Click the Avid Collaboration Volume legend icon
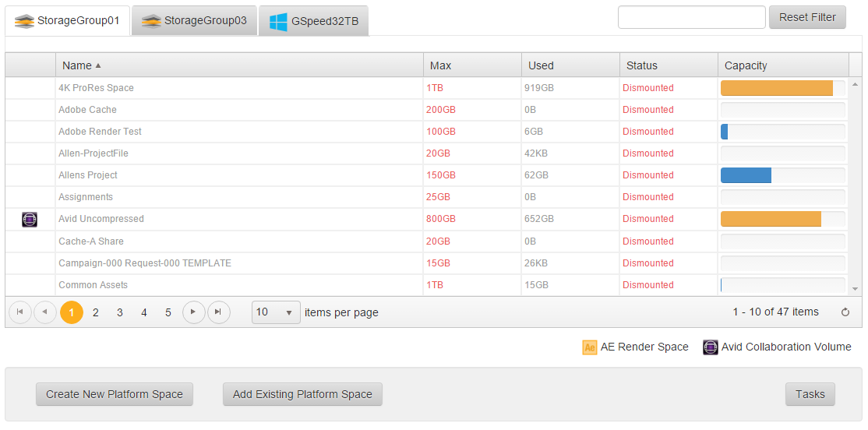The width and height of the screenshot is (868, 430). [711, 347]
